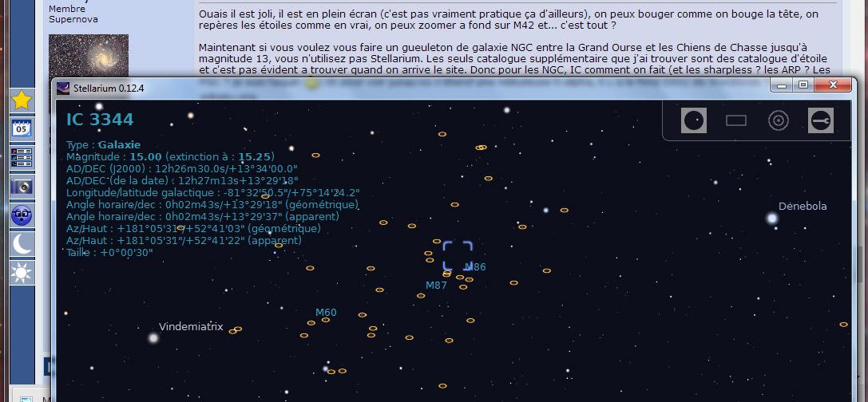Open the list view icon in left sidebar
The width and height of the screenshot is (868, 402).
(x=22, y=158)
